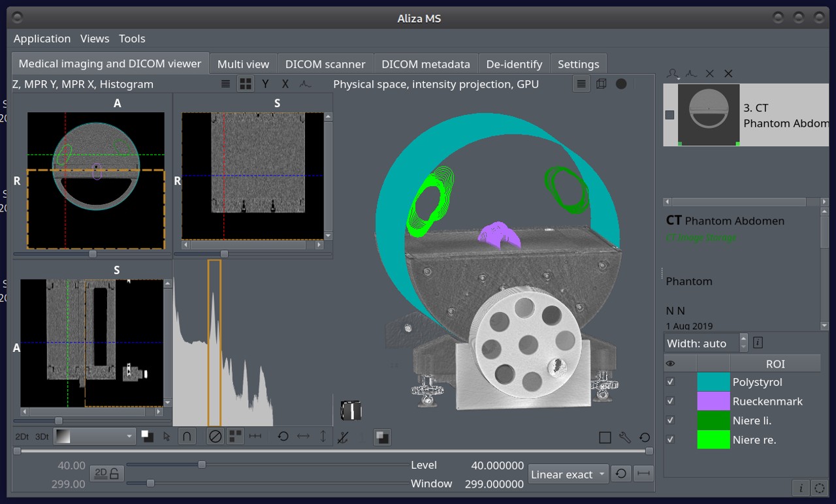This screenshot has width=836, height=504.
Task: Uncheck the Polystyrol ROI checkbox
Action: pyautogui.click(x=670, y=382)
